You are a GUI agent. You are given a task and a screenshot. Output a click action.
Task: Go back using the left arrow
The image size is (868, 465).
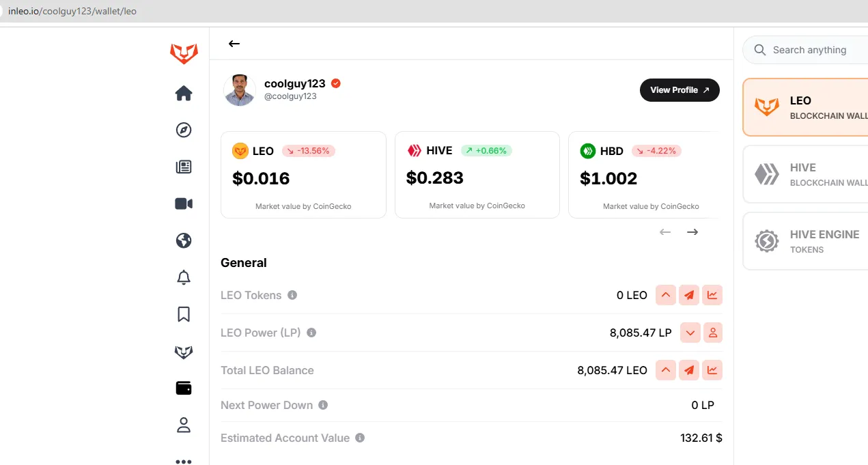pos(234,44)
